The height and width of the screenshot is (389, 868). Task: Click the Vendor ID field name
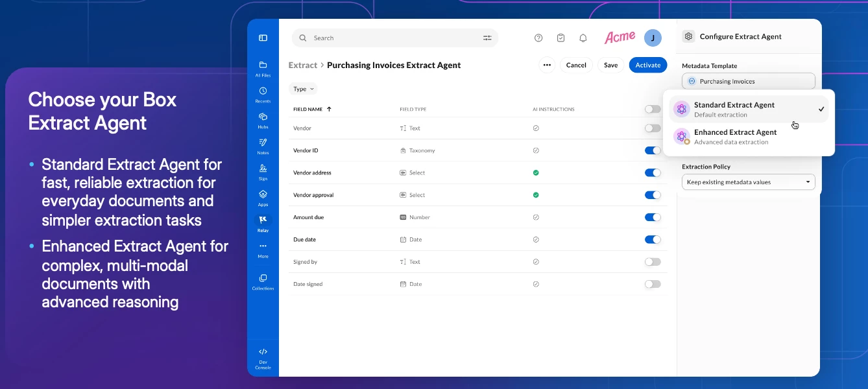[x=306, y=150]
